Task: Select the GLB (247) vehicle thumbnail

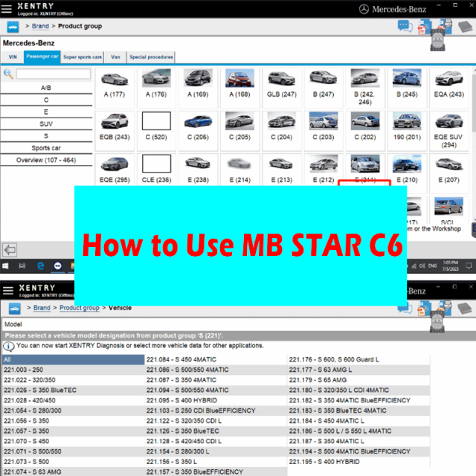Action: pos(282,83)
